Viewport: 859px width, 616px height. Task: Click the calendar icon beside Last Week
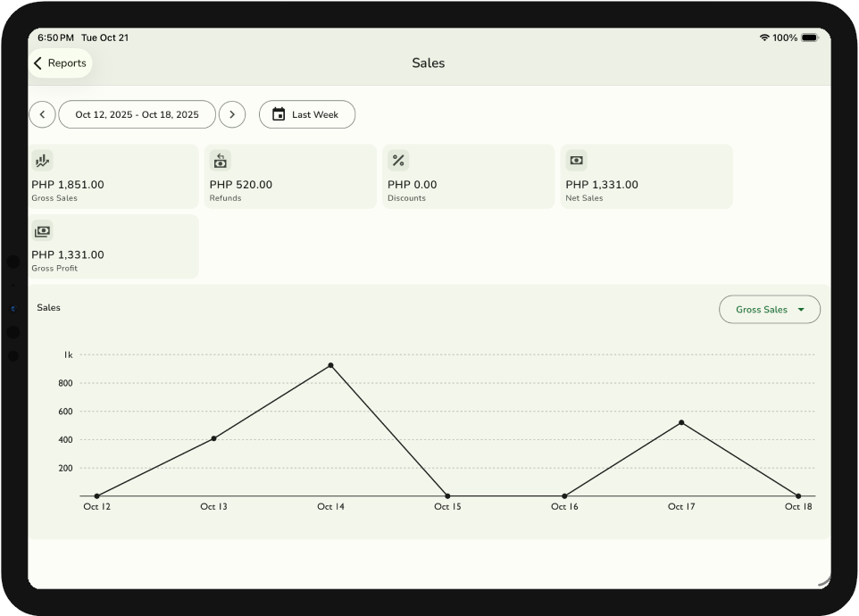279,114
